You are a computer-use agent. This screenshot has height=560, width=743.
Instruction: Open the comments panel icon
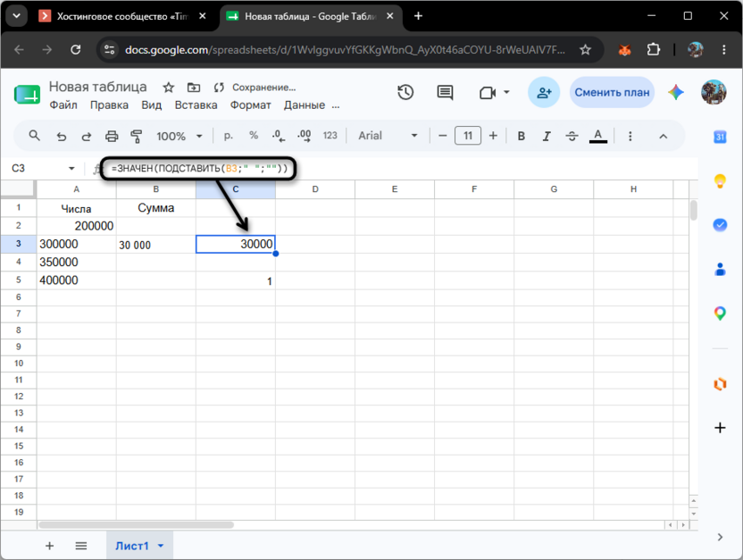coord(445,92)
